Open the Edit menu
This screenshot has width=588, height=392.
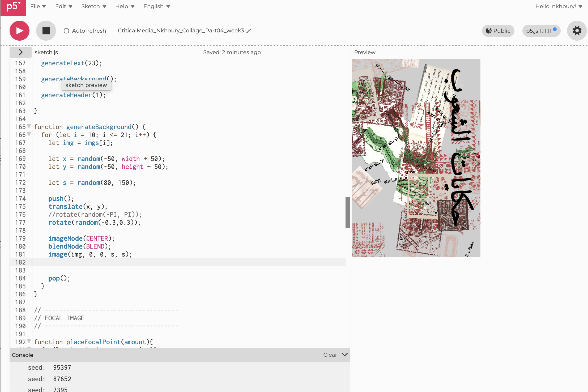coord(63,6)
